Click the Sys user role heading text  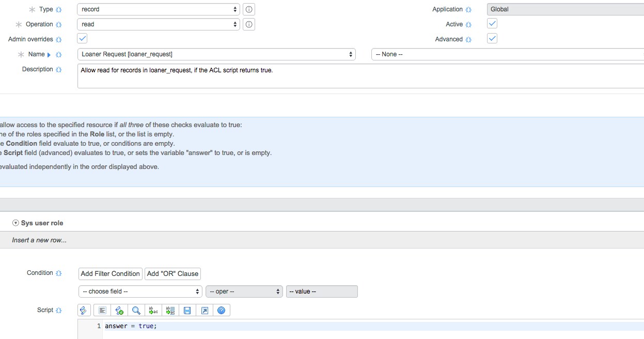click(x=42, y=223)
